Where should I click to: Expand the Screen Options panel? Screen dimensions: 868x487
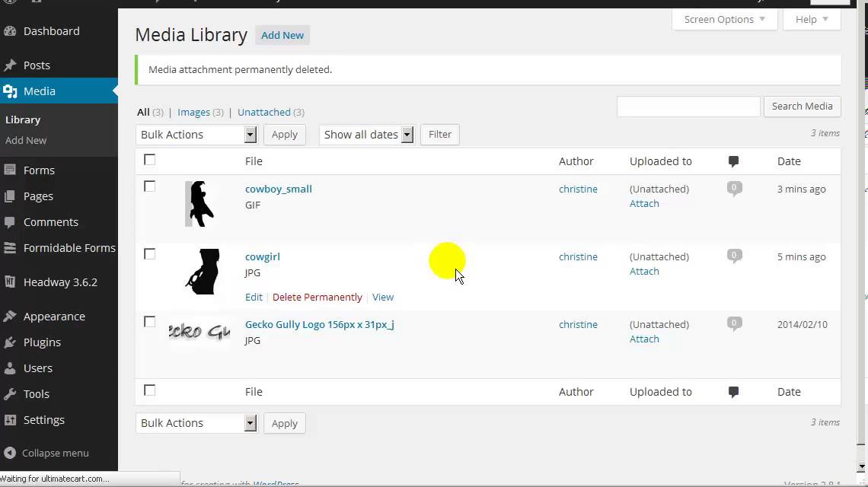pyautogui.click(x=725, y=19)
